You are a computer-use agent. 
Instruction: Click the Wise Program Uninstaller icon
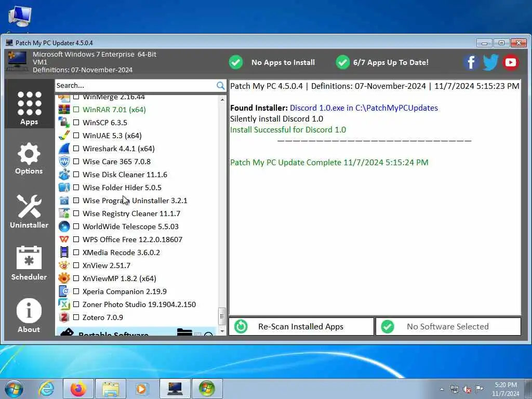point(64,201)
